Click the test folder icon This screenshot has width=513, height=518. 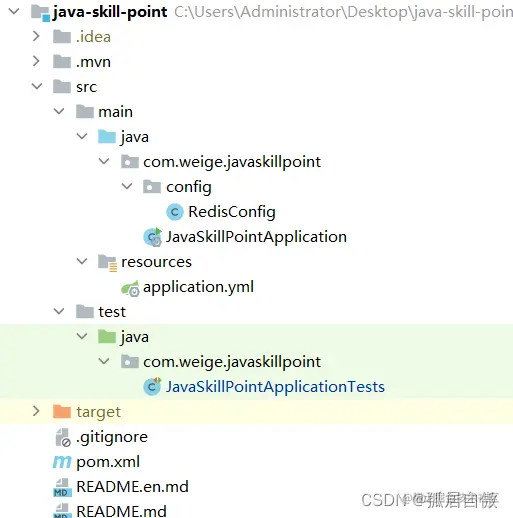(x=85, y=312)
